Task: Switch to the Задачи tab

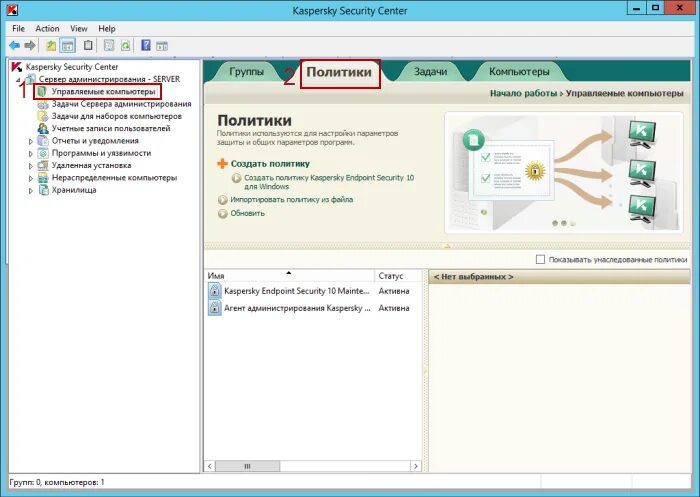Action: 430,71
